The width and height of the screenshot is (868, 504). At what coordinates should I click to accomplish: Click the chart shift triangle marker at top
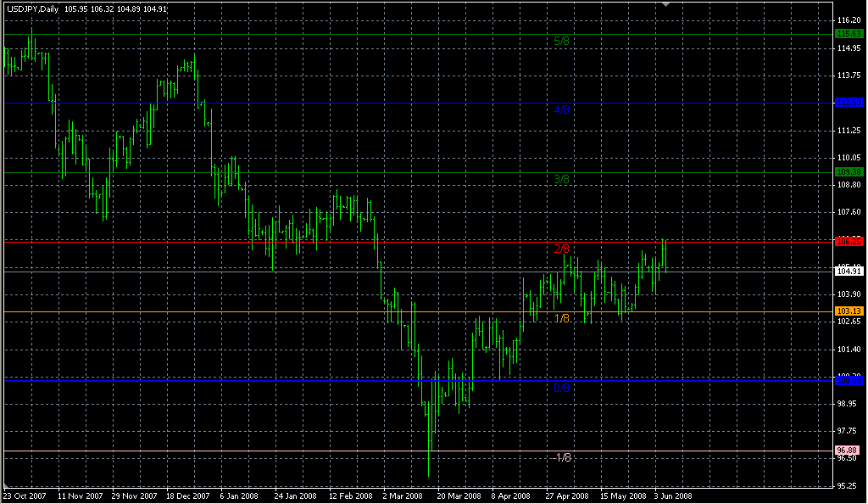point(666,5)
